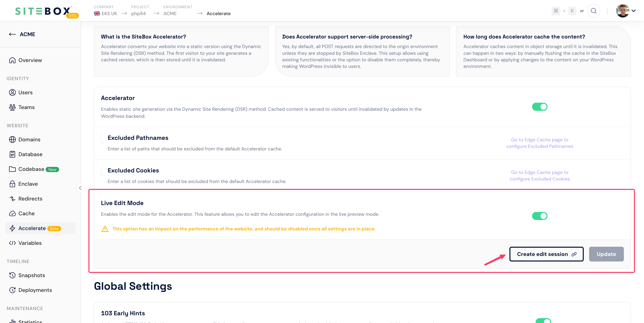Click 'Does Accelerator support server-side processing?' title

coord(347,37)
